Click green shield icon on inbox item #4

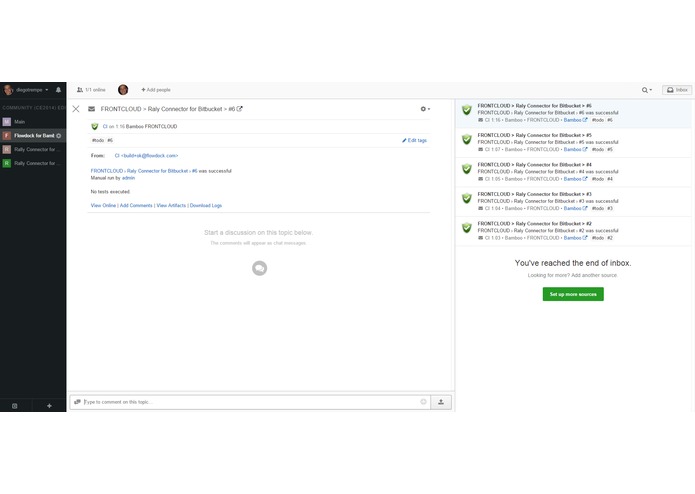[467, 169]
